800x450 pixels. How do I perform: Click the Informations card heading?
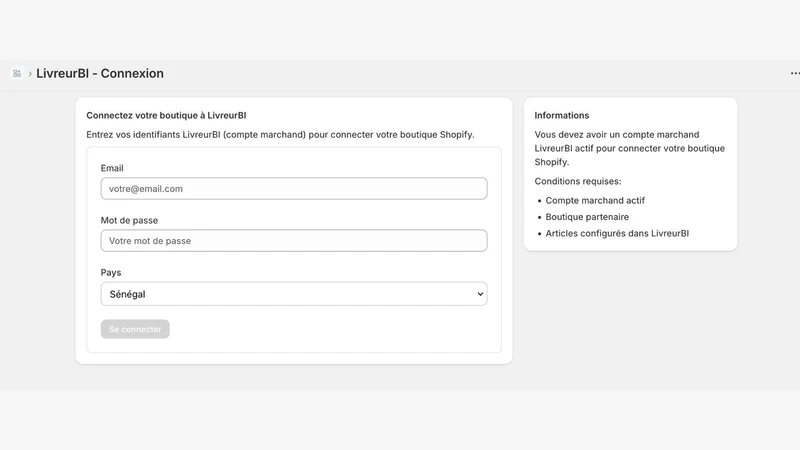562,115
